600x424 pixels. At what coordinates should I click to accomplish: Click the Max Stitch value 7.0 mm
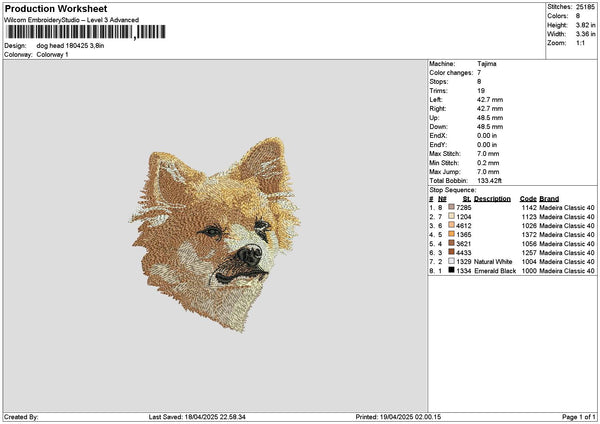click(x=488, y=154)
